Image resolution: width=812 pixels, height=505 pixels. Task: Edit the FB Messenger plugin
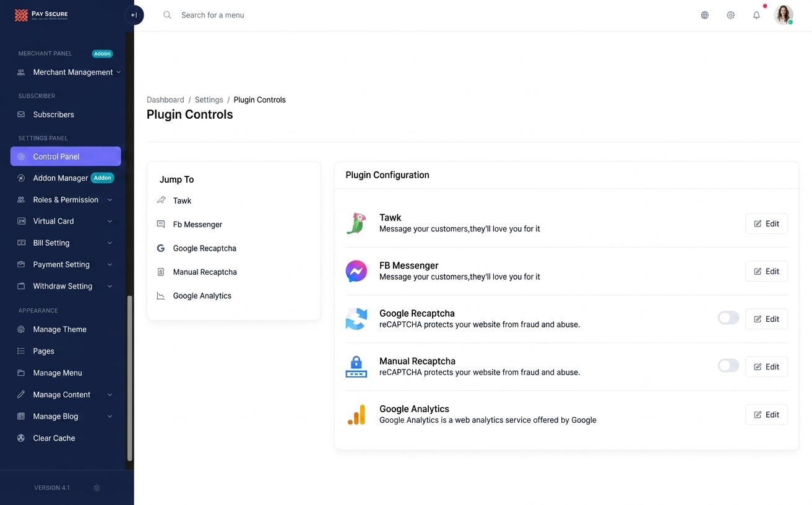(766, 271)
